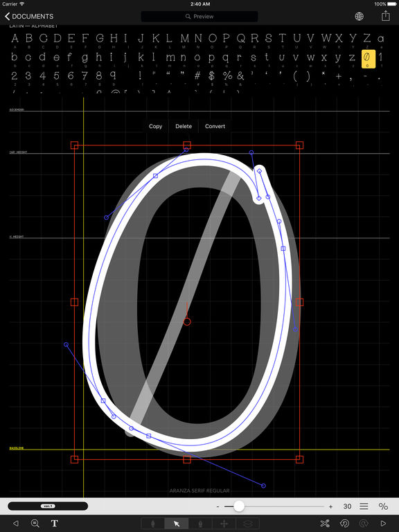This screenshot has width=399, height=532.
Task: Select the second pen tool
Action: click(x=200, y=524)
